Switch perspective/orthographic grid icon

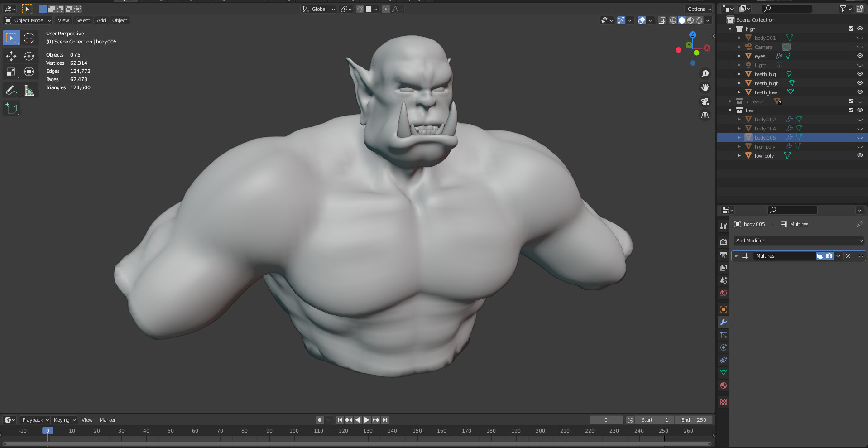coord(705,116)
